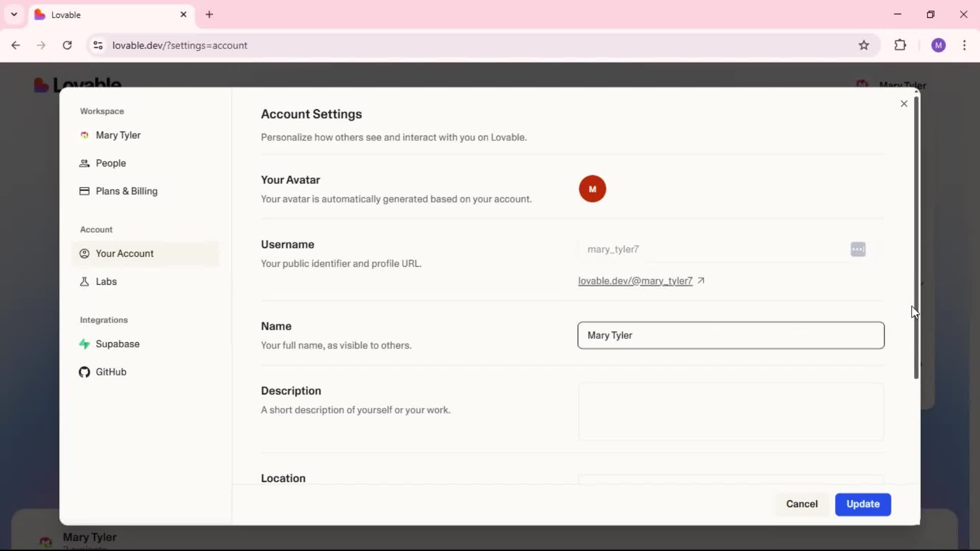Image resolution: width=980 pixels, height=551 pixels.
Task: Open profile link lovable.dev/@mary_tyler7
Action: (x=635, y=281)
